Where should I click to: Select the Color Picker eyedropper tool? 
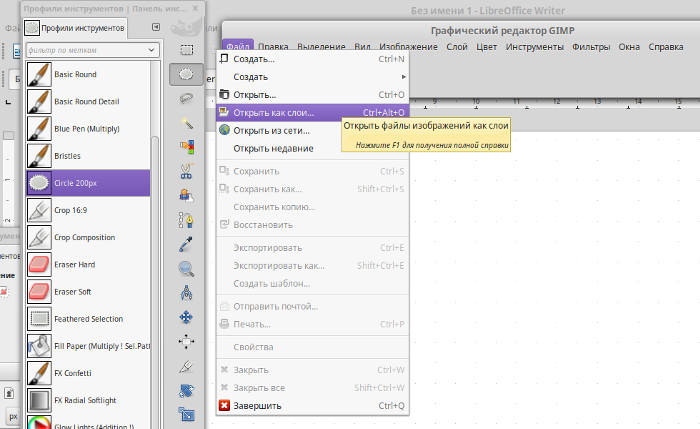pyautogui.click(x=187, y=244)
